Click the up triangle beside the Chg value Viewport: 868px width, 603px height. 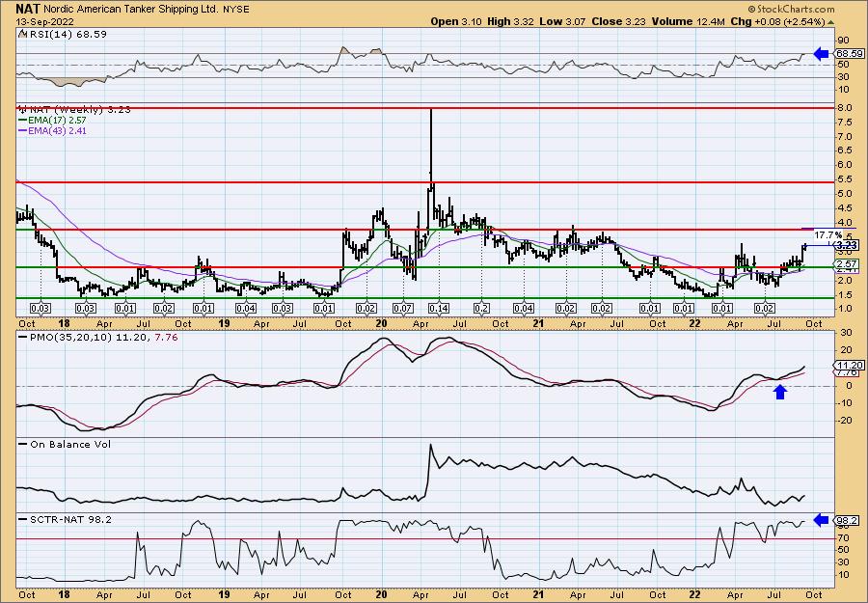(831, 22)
